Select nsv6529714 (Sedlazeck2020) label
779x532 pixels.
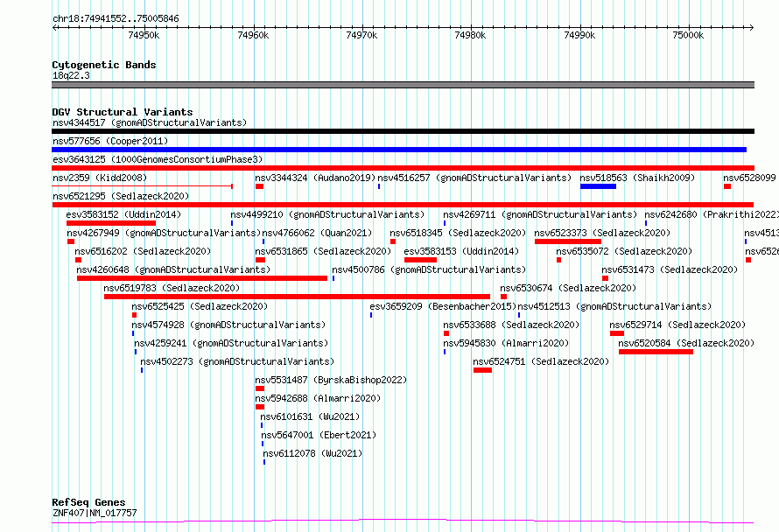pos(677,325)
